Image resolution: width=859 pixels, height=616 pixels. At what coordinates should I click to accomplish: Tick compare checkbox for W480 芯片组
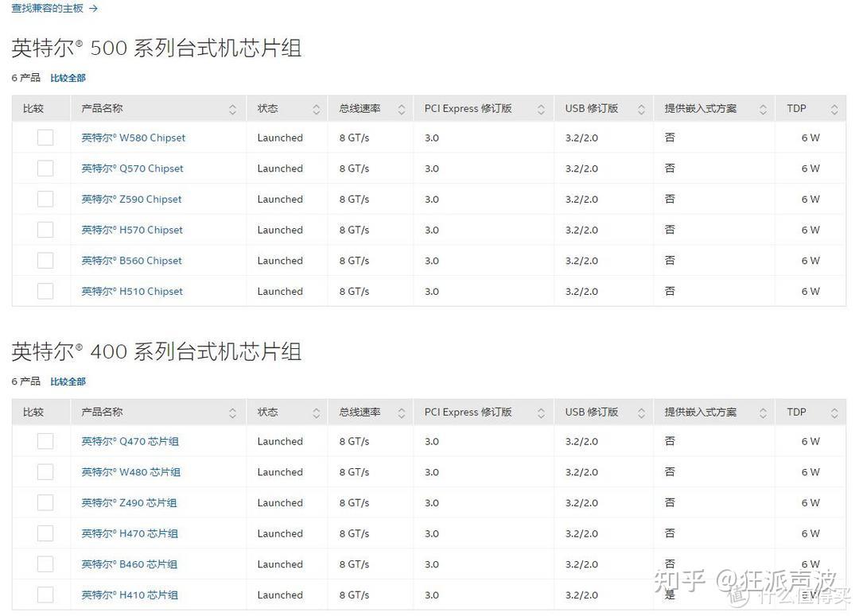pos(45,472)
